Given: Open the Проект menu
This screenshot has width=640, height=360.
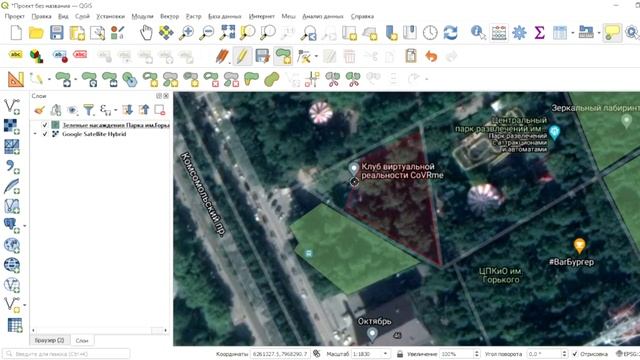Looking at the screenshot, I should click(x=15, y=16).
